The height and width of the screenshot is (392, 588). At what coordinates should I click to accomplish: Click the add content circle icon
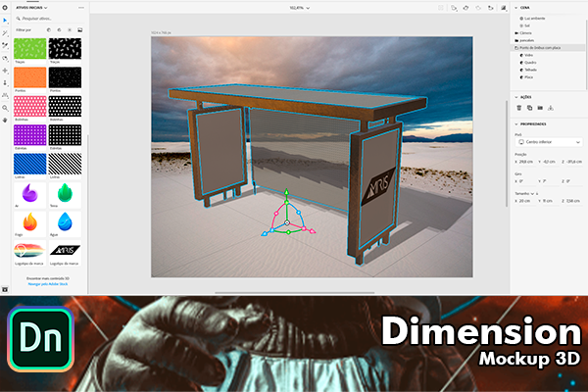click(x=5, y=8)
